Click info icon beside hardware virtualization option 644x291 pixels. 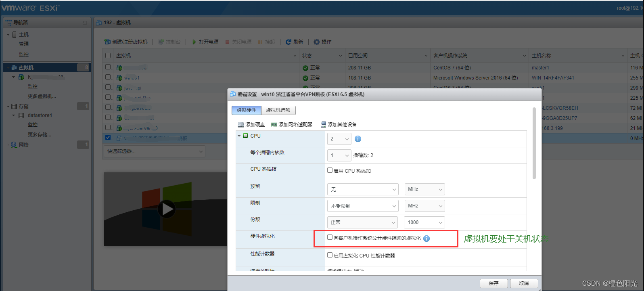coord(427,239)
